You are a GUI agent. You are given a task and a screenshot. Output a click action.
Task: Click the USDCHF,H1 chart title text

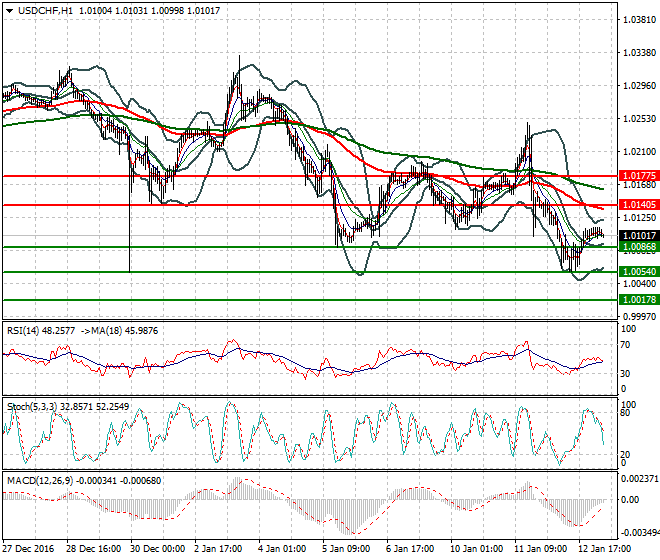(x=45, y=10)
